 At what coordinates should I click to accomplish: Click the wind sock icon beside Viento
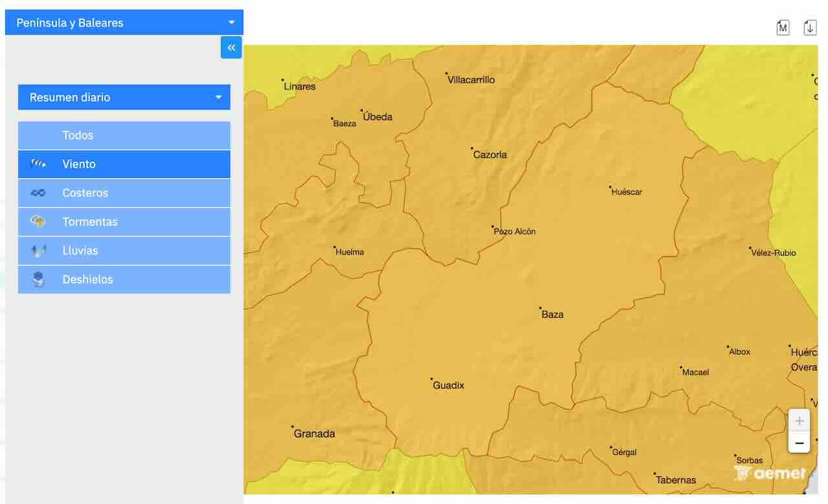coord(38,164)
